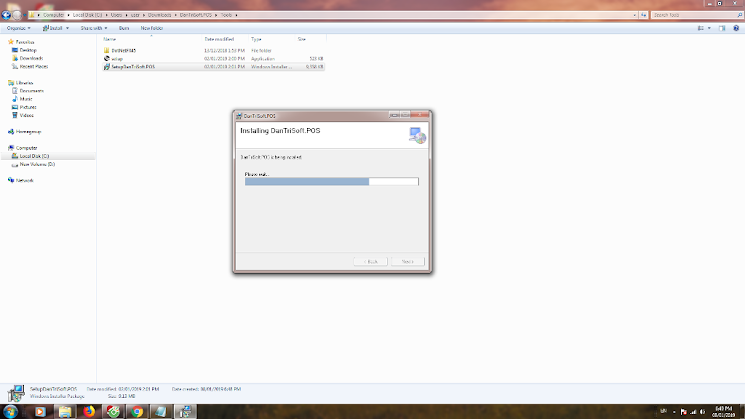Select DanTriSoft.POS in the address bar path

click(x=196, y=15)
